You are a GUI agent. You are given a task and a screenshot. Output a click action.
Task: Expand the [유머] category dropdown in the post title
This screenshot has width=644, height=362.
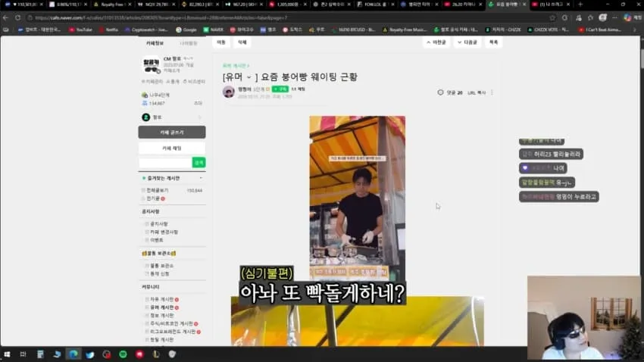(249, 77)
